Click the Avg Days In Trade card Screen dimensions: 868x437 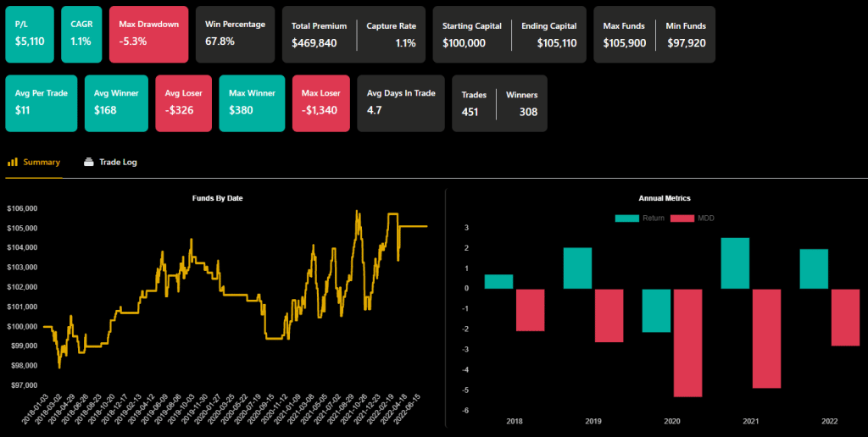pyautogui.click(x=401, y=102)
